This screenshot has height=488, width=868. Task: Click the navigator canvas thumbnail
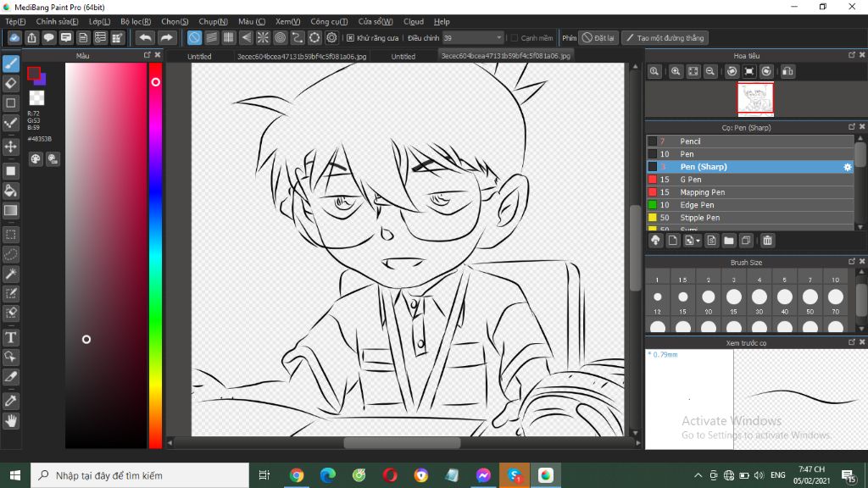click(x=755, y=99)
